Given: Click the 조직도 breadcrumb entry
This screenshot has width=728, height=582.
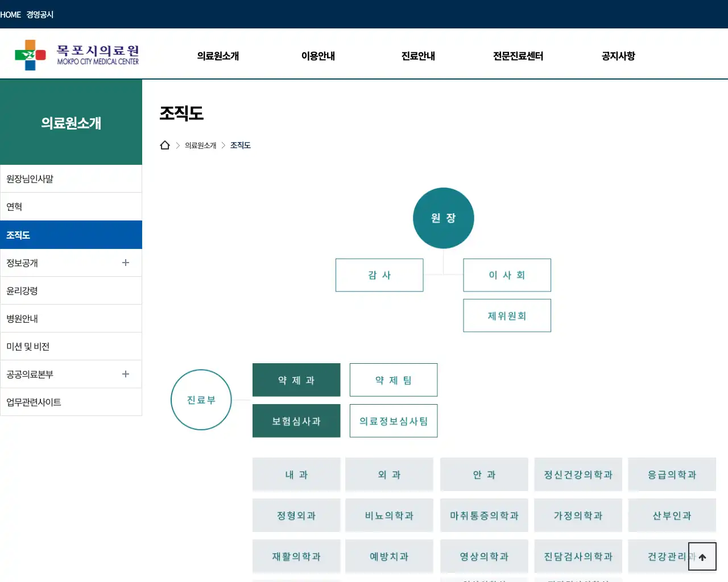Looking at the screenshot, I should [240, 145].
